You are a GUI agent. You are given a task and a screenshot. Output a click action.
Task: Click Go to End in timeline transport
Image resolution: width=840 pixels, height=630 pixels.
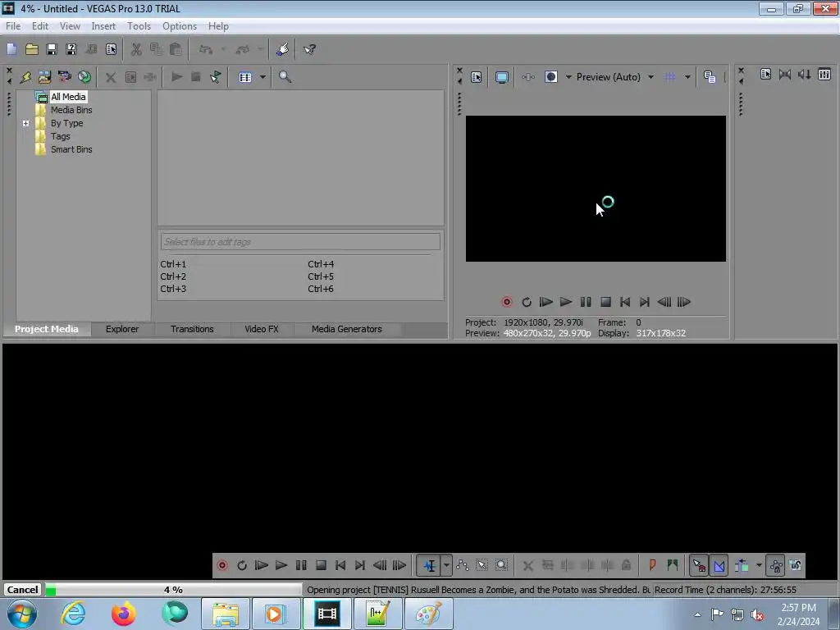click(360, 565)
